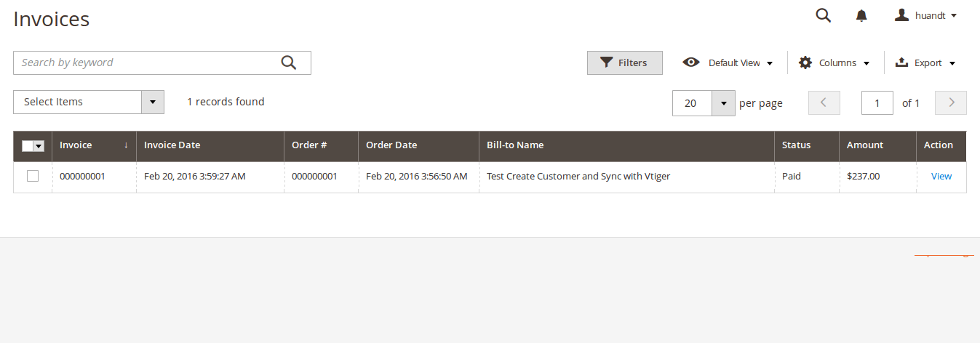Click the eye icon for Default View
The height and width of the screenshot is (343, 980).
690,62
